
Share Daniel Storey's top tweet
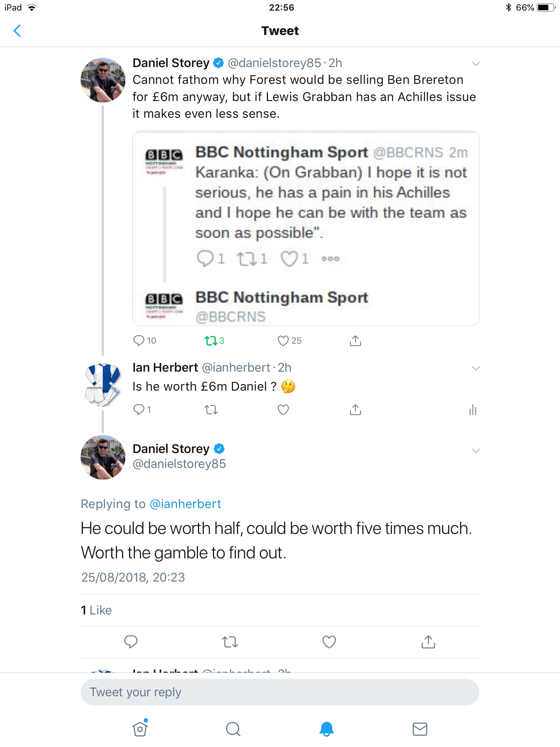(x=355, y=341)
